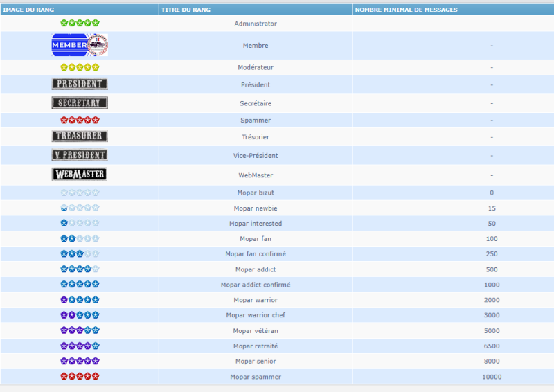
Task: Click the two-star icon for Mopar fan
Action: 80,238
